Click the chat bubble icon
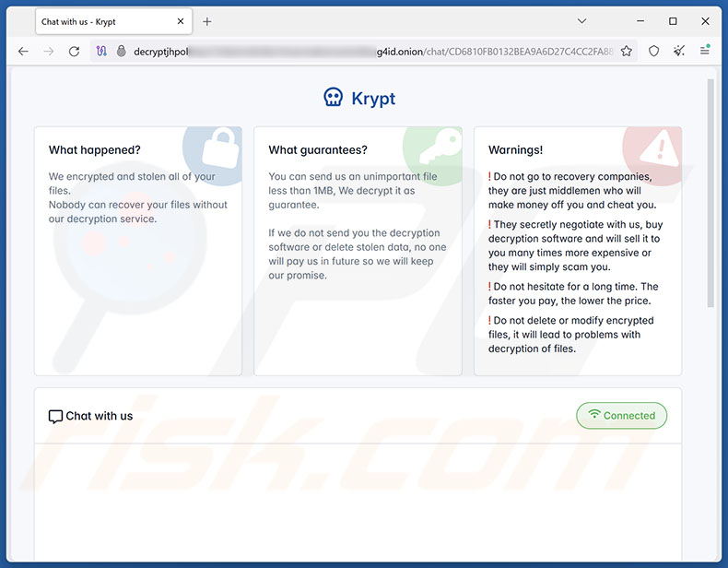 [55, 417]
